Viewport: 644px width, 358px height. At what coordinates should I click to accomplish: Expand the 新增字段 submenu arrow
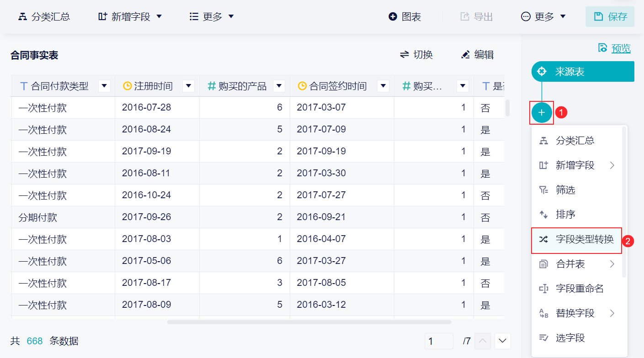point(612,165)
